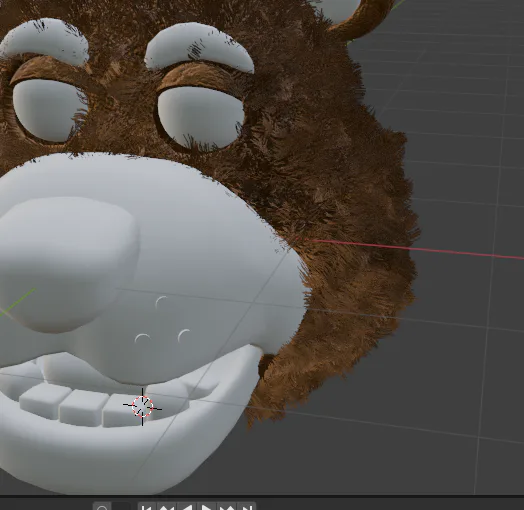Jump back to the previous keyframe
Image resolution: width=524 pixels, height=510 pixels.
tap(167, 507)
